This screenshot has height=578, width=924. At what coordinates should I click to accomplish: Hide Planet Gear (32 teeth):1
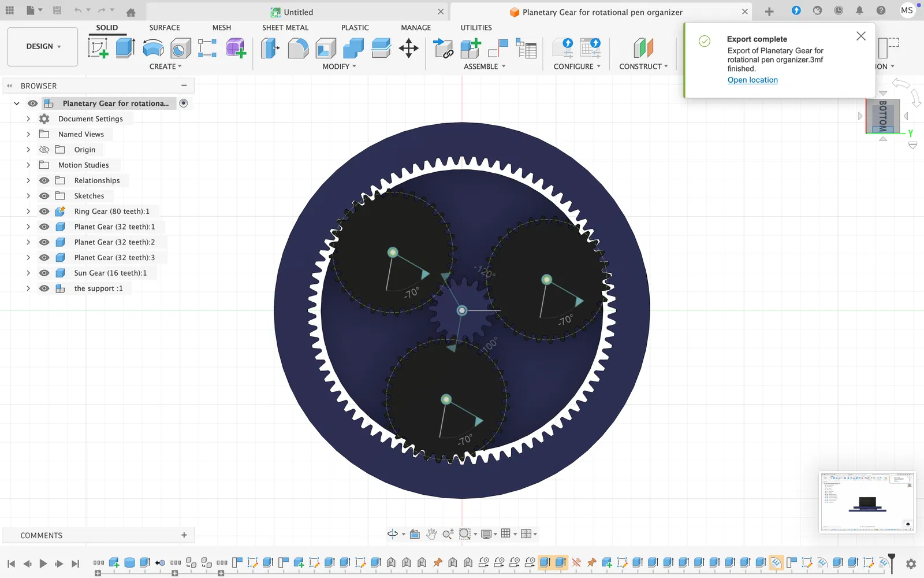[x=44, y=227]
